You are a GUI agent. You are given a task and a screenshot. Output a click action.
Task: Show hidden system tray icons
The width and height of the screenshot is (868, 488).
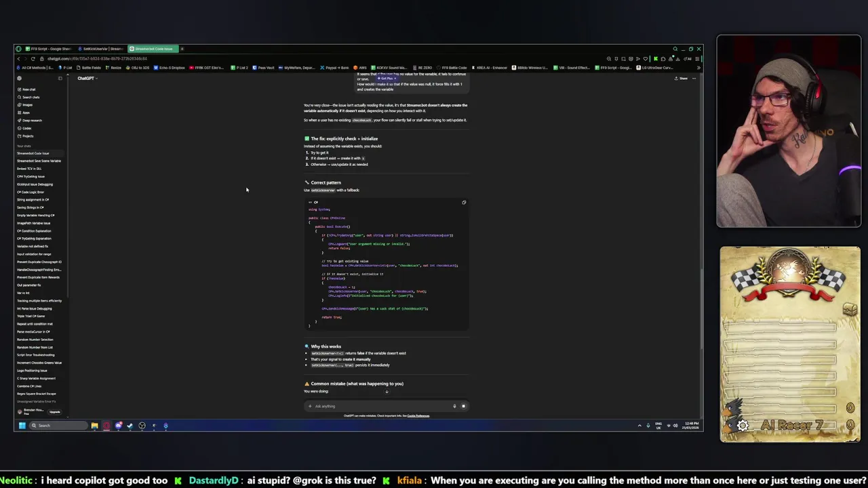639,426
